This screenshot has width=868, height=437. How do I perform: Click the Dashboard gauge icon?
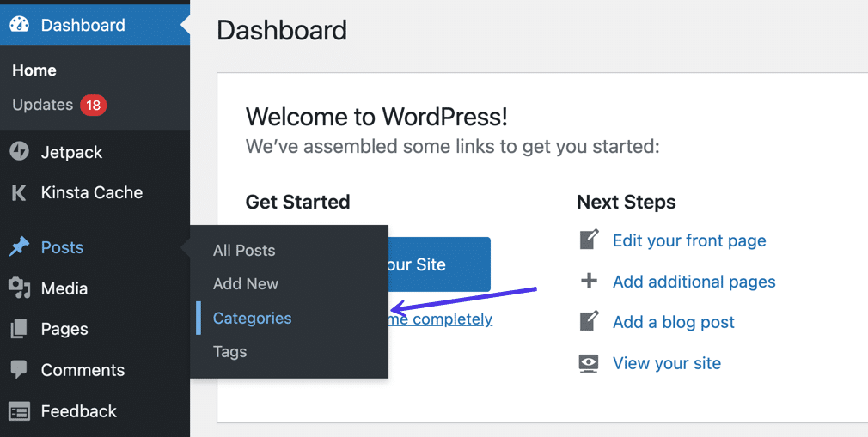19,25
